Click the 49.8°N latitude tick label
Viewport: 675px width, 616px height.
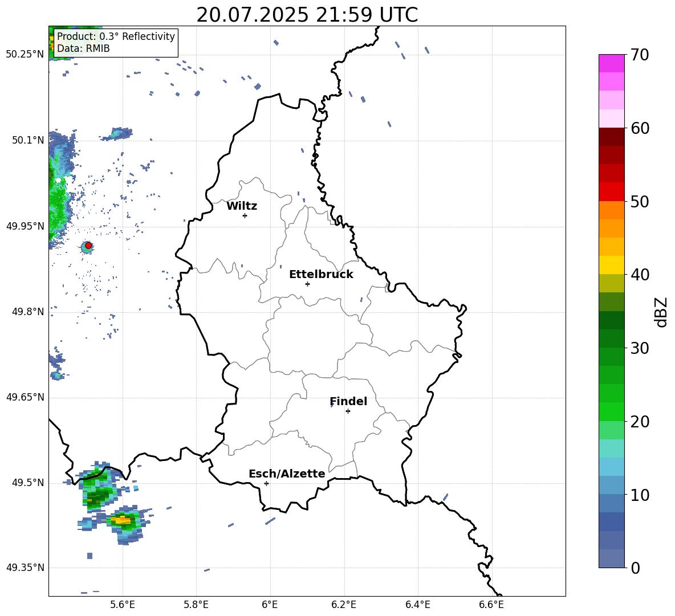point(28,312)
